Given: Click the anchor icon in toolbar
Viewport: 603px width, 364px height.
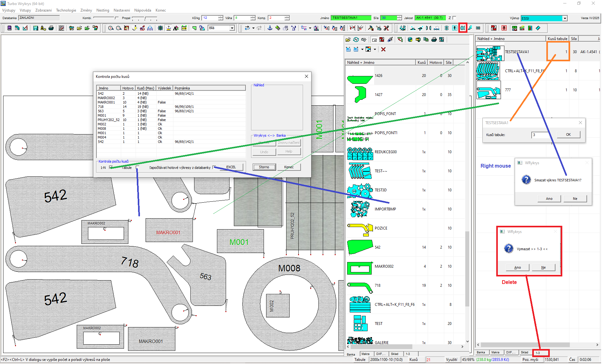Looking at the screenshot, I should pyautogui.click(x=270, y=28).
